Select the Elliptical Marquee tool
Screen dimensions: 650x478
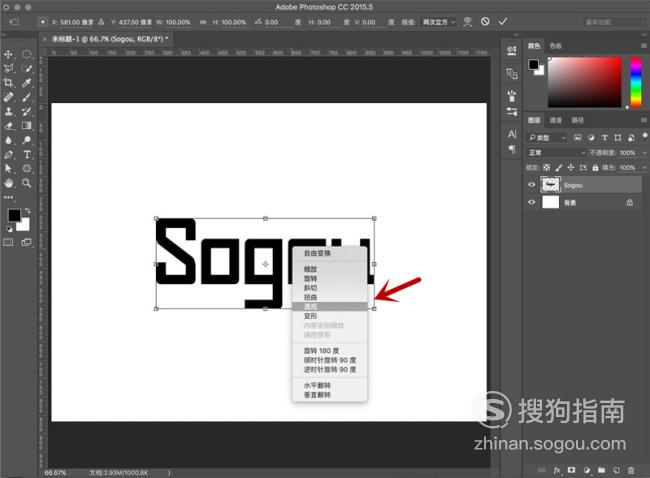click(27, 54)
